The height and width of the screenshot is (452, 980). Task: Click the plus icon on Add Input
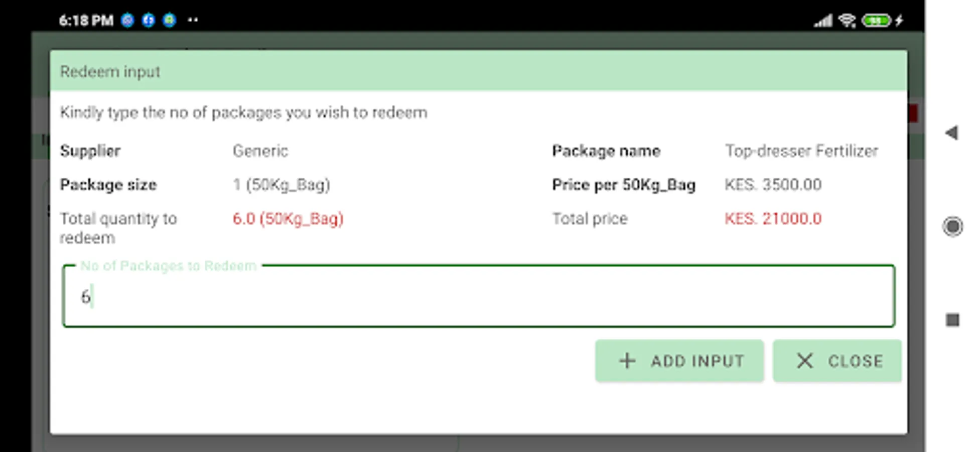627,361
